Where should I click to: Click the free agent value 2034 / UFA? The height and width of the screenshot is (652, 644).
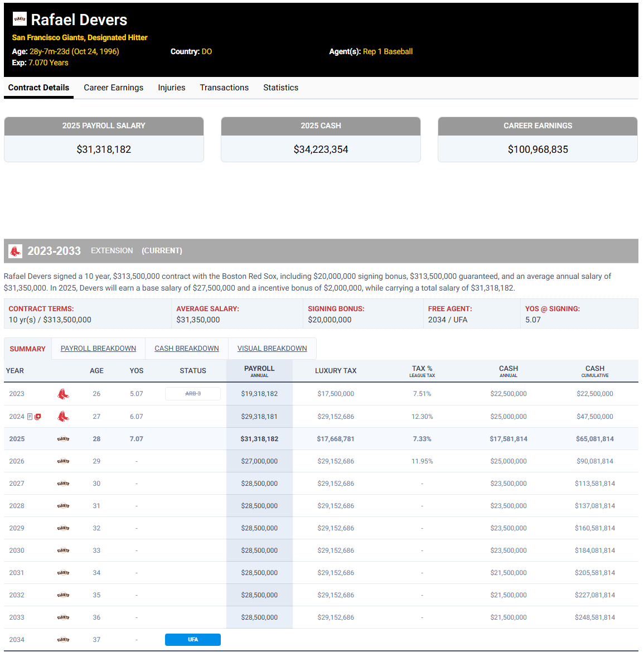point(448,320)
